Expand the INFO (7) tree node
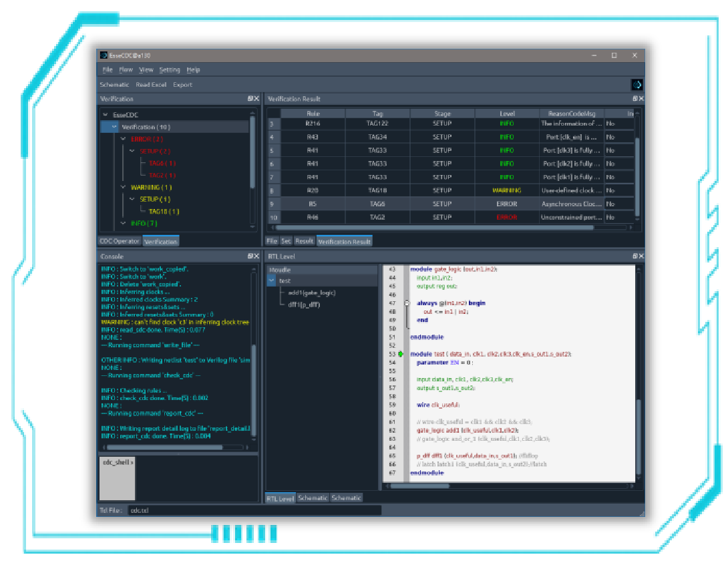Screen dimensions: 728x567 [124, 224]
